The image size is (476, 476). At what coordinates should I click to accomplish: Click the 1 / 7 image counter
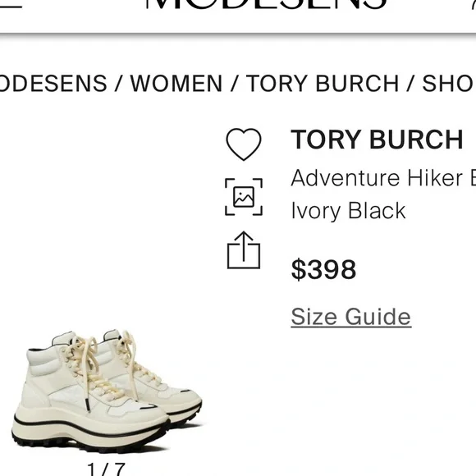click(106, 469)
